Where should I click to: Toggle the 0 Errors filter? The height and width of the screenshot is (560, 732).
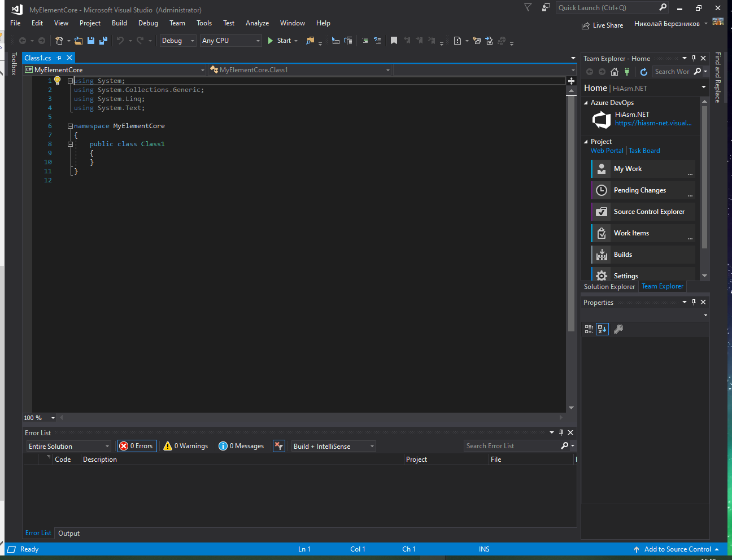point(136,446)
